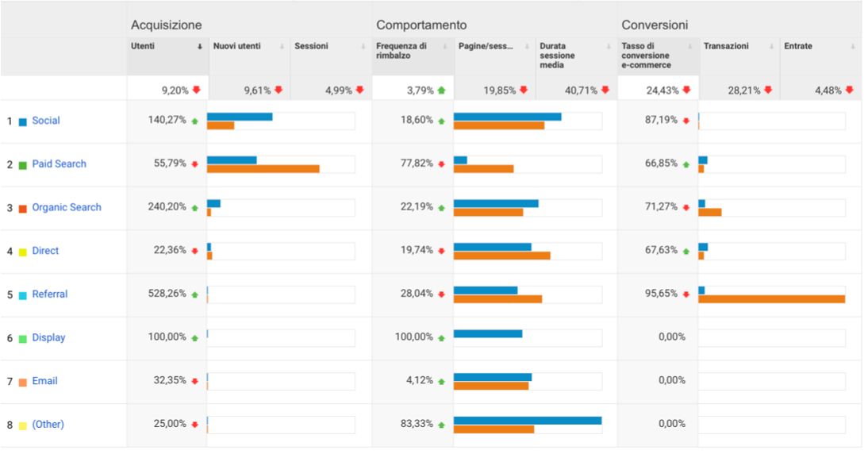Screen dimensions: 868x454
Task: Select the Conversioni column group header
Action: 655,25
